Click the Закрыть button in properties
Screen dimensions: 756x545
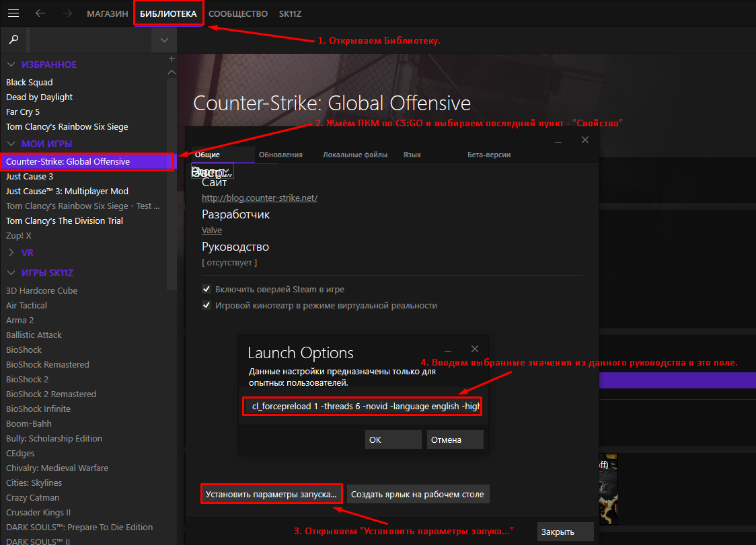[565, 532]
